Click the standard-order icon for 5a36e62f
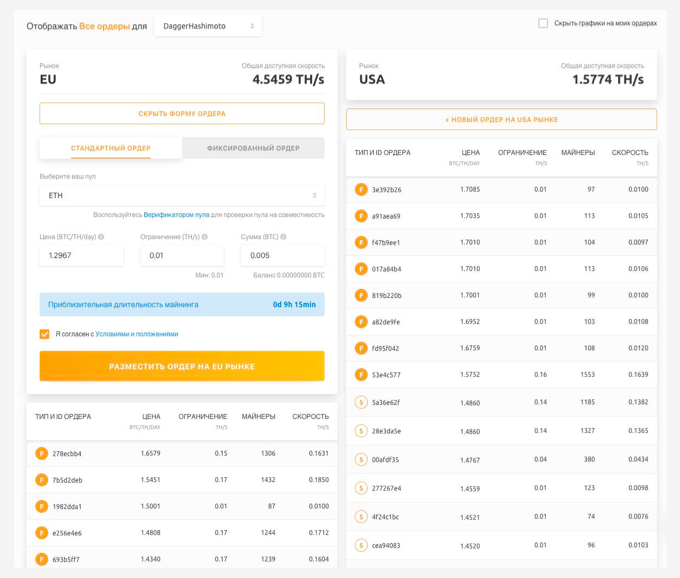680x578 pixels. tap(361, 402)
